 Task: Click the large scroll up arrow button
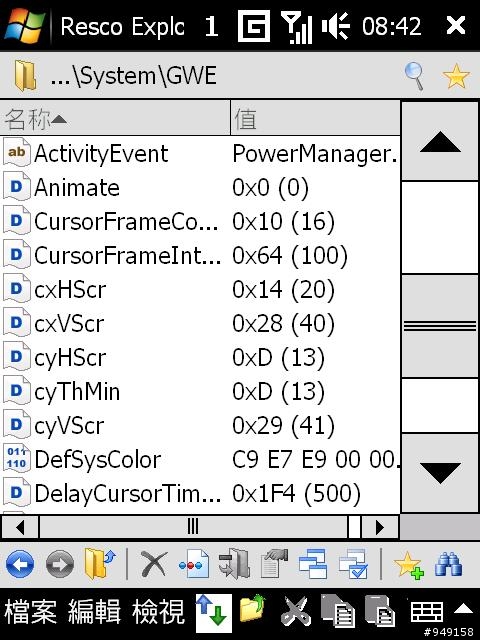pyautogui.click(x=440, y=142)
